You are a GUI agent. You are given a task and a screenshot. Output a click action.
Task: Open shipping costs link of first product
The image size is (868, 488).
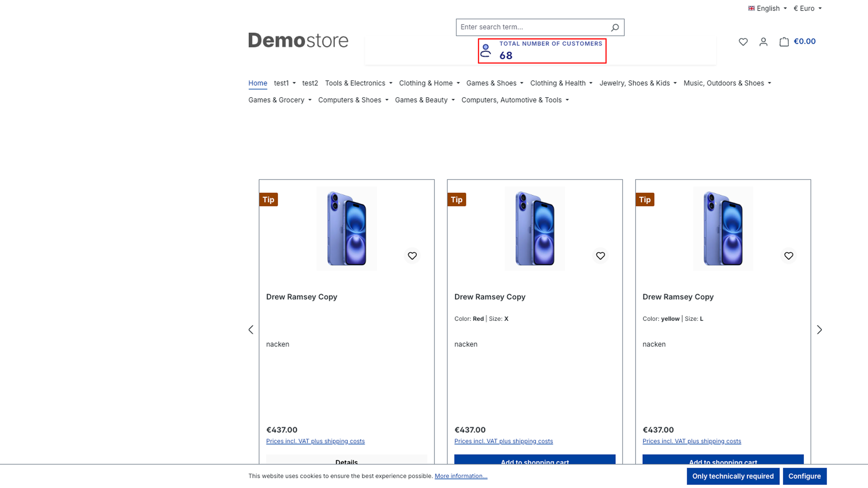pos(315,441)
